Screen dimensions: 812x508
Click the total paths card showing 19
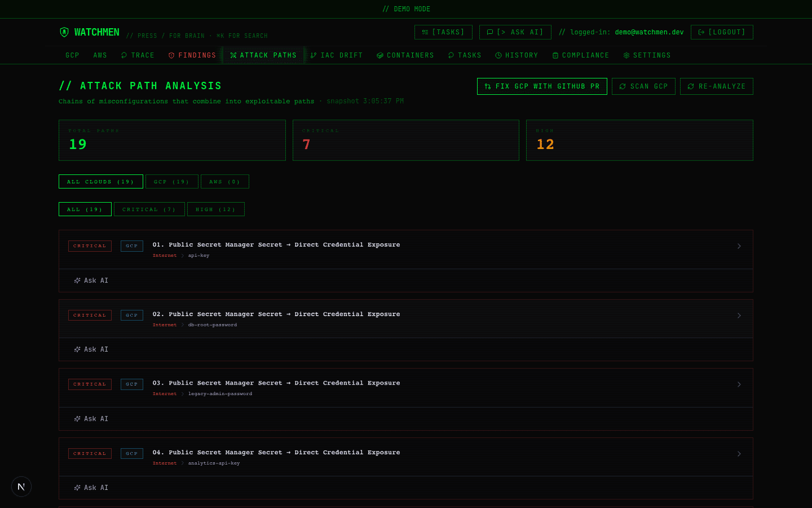click(x=172, y=140)
